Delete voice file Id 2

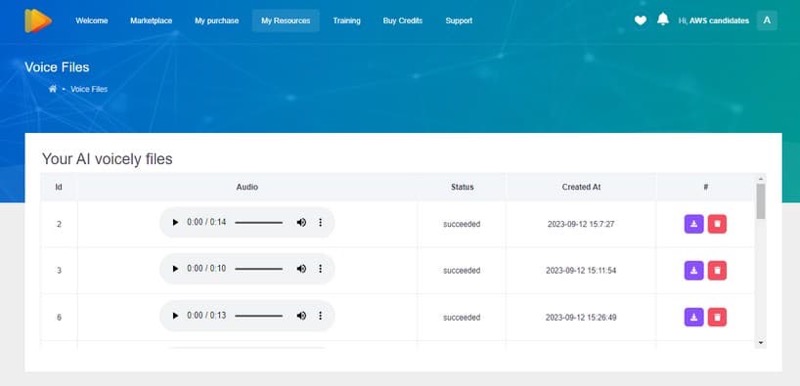[717, 224]
